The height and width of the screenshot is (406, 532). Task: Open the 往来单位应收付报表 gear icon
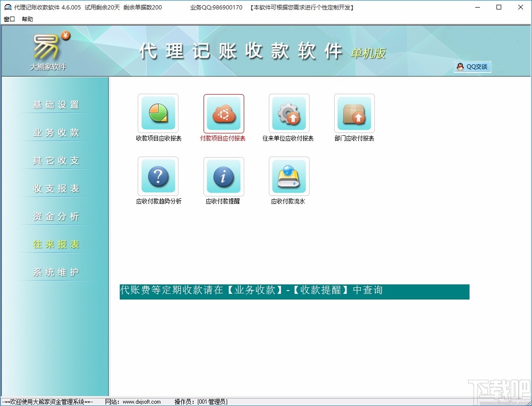point(289,113)
